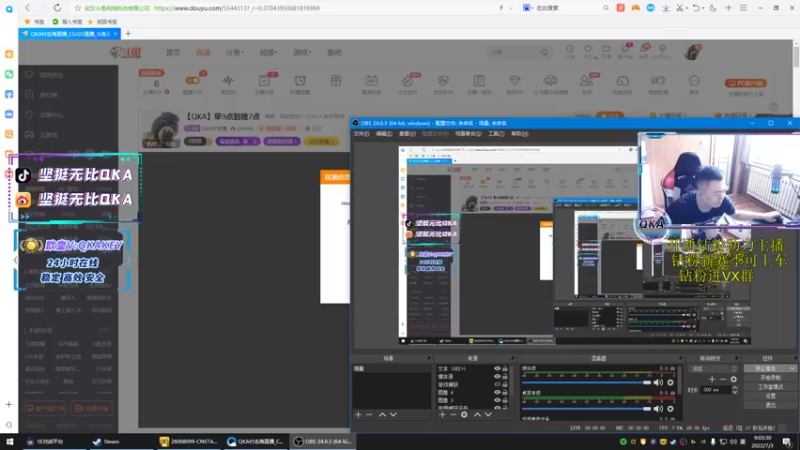Open gift box icon in Douyu streamer toolbar
Image resolution: width=800 pixels, height=450 pixels.
tap(336, 81)
